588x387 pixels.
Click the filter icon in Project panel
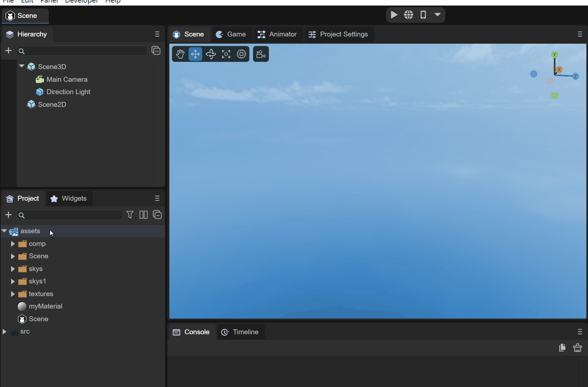[130, 215]
